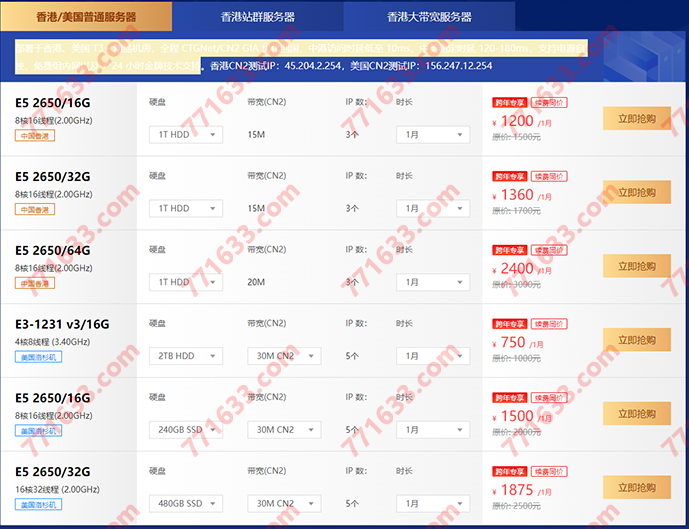
Task: Click 立即抢购 for the ¥750 server
Action: coord(637,340)
